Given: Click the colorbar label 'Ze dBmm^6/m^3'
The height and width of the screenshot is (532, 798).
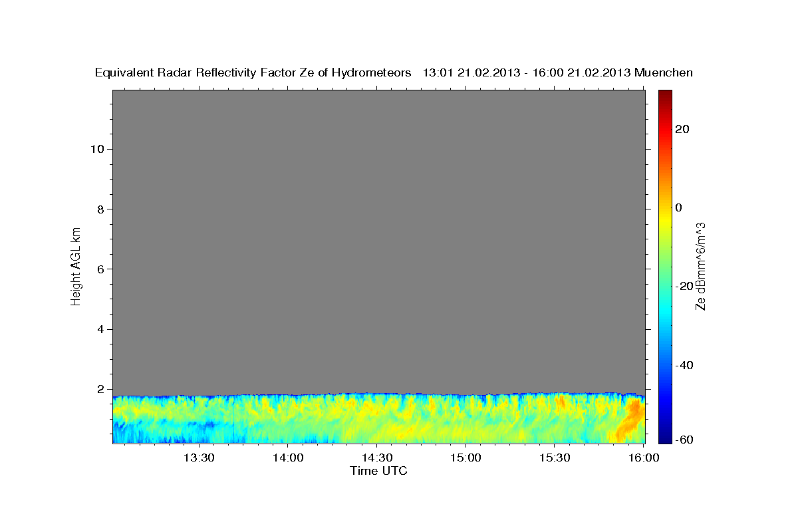Looking at the screenshot, I should tap(700, 266).
